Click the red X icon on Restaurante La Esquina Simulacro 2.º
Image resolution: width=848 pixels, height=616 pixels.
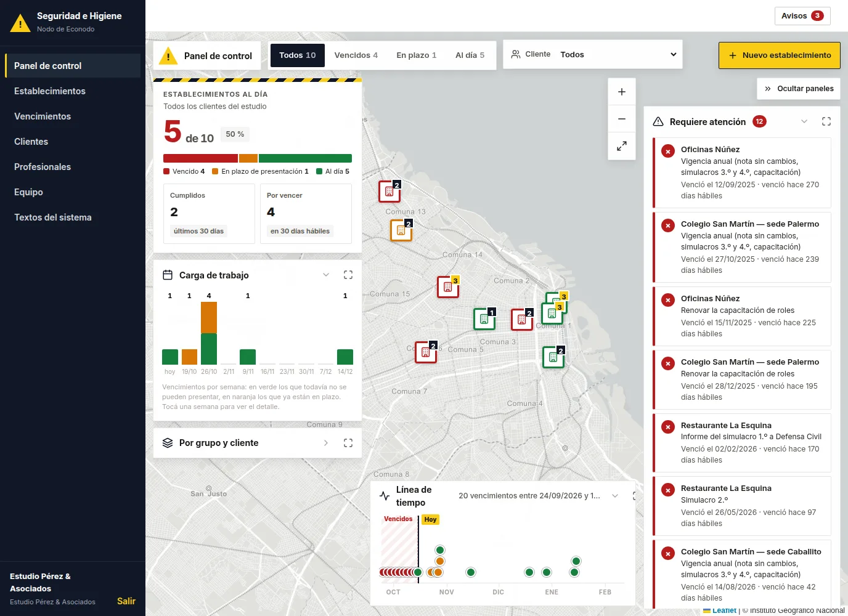[x=668, y=490]
